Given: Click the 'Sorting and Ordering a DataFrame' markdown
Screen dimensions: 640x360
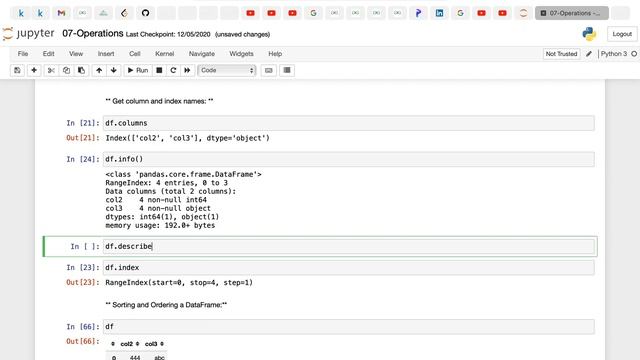Looking at the screenshot, I should (166, 304).
